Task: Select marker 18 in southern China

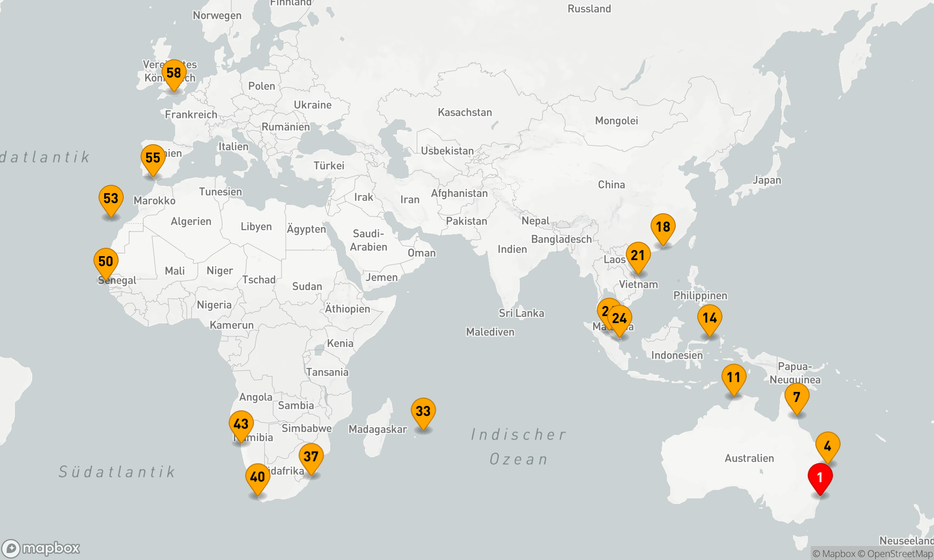Action: pos(663,227)
